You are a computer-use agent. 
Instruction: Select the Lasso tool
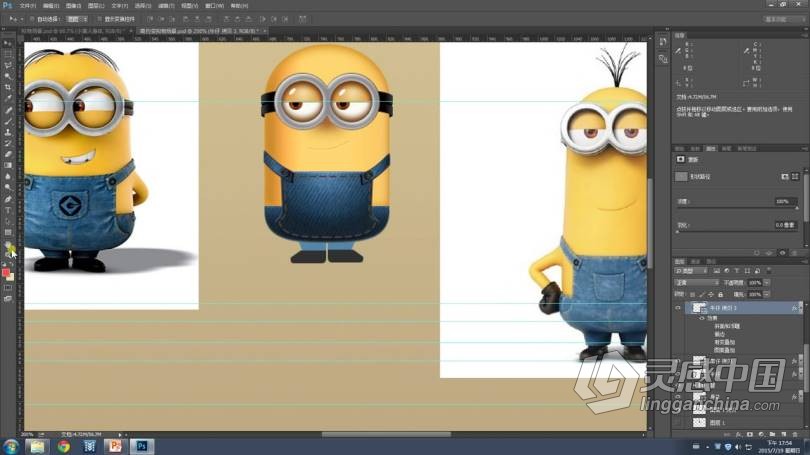tap(8, 66)
